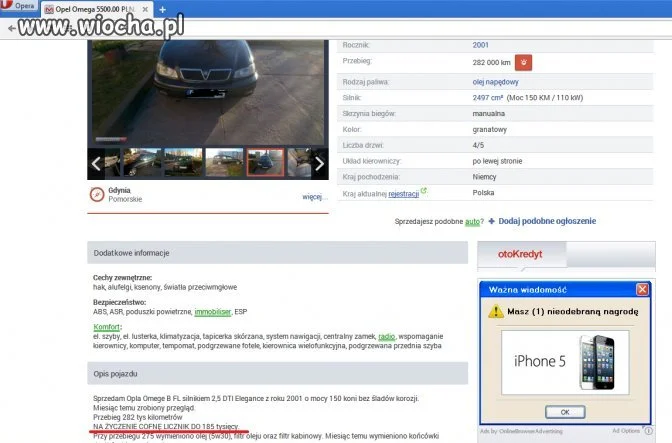Click 'Dodaj podobne ogłoszenie' link
This screenshot has height=443, width=672.
pyautogui.click(x=547, y=221)
